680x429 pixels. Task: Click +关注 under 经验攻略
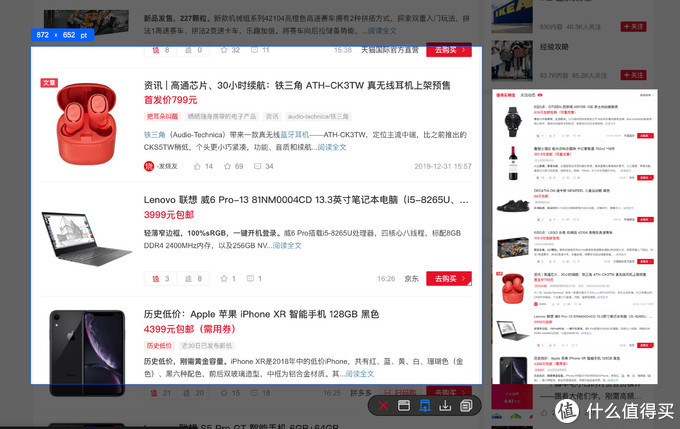pyautogui.click(x=633, y=75)
